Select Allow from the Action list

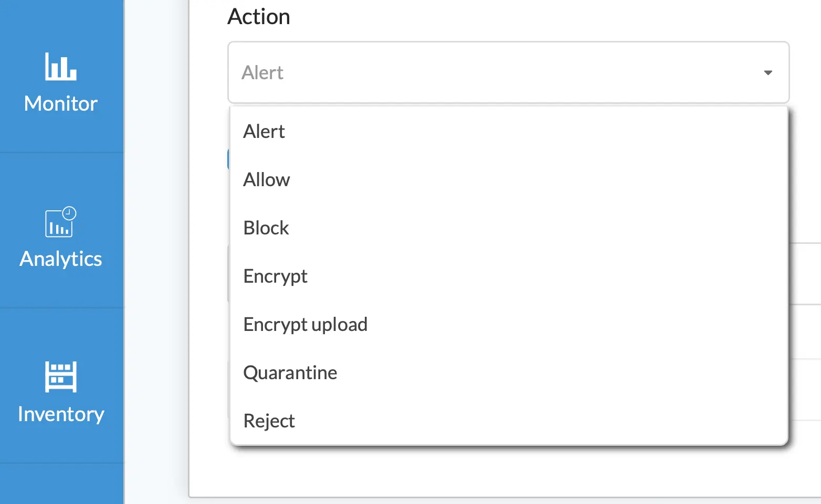point(267,180)
